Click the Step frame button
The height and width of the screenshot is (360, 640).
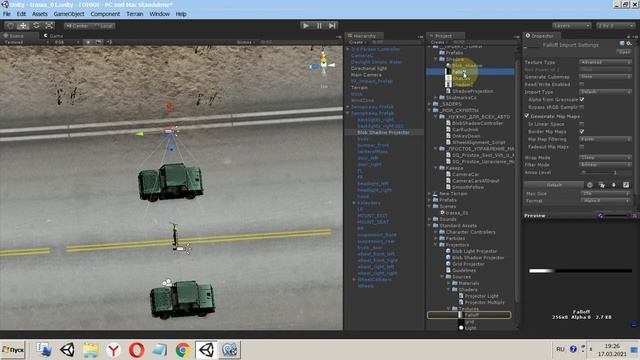(332, 26)
